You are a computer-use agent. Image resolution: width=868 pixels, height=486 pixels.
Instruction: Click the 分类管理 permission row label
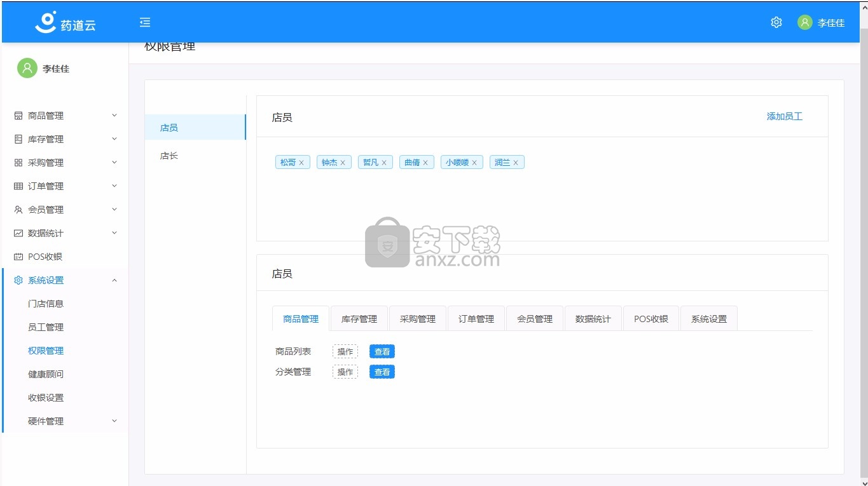pos(293,372)
